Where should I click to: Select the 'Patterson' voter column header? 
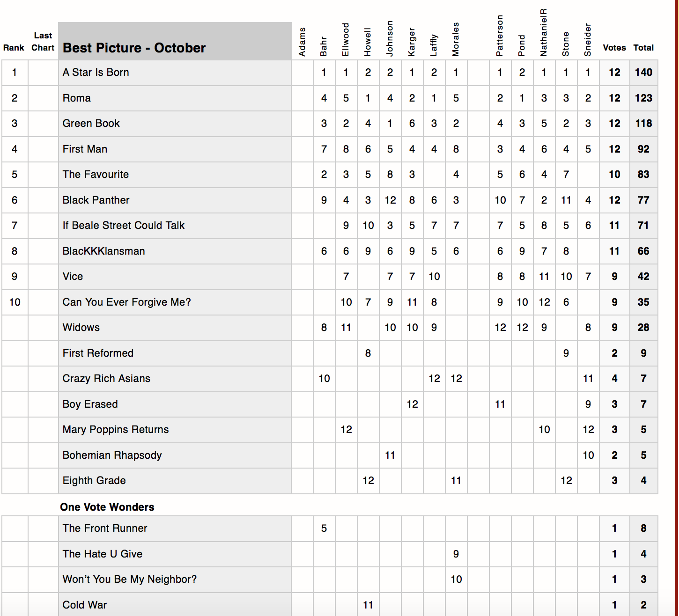click(500, 36)
